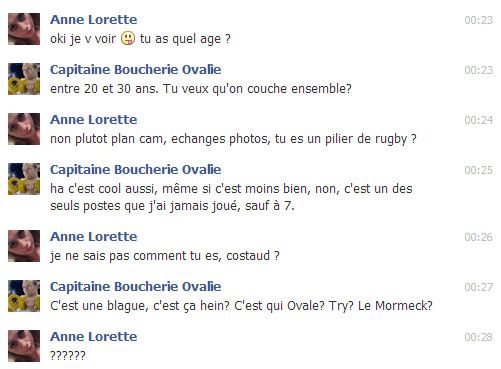Select the 00:25 message timestamp
Image resolution: width=501 pixels, height=369 pixels.
[x=479, y=170]
